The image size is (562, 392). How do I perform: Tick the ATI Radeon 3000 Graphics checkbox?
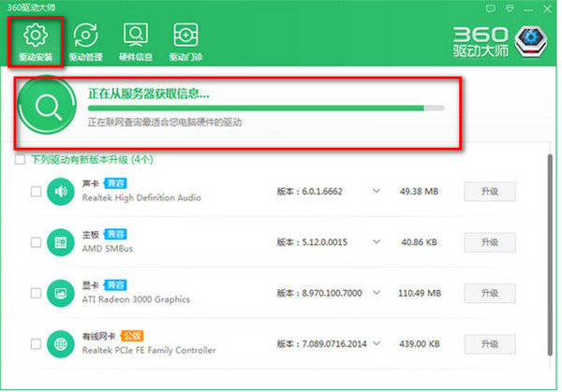click(36, 293)
